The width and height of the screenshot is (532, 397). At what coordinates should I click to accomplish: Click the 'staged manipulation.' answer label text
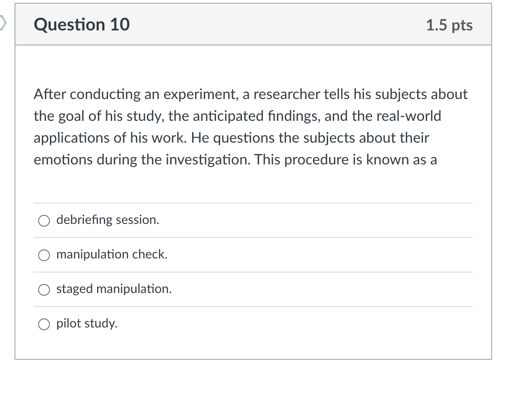tap(114, 289)
